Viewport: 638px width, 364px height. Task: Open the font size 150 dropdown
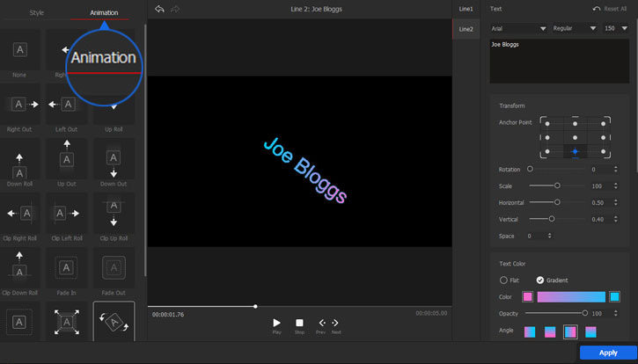tap(615, 29)
